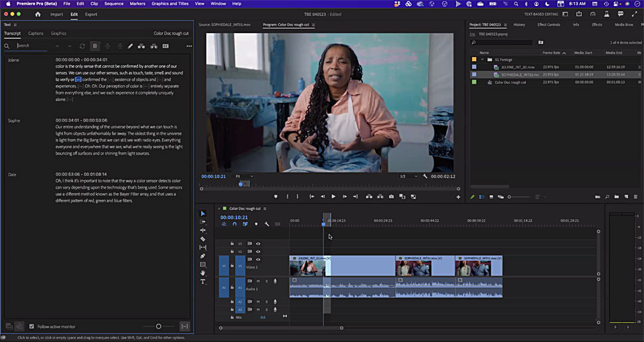This screenshot has height=342, width=644.
Task: Click the Program Monitor settings wrench
Action: (425, 177)
